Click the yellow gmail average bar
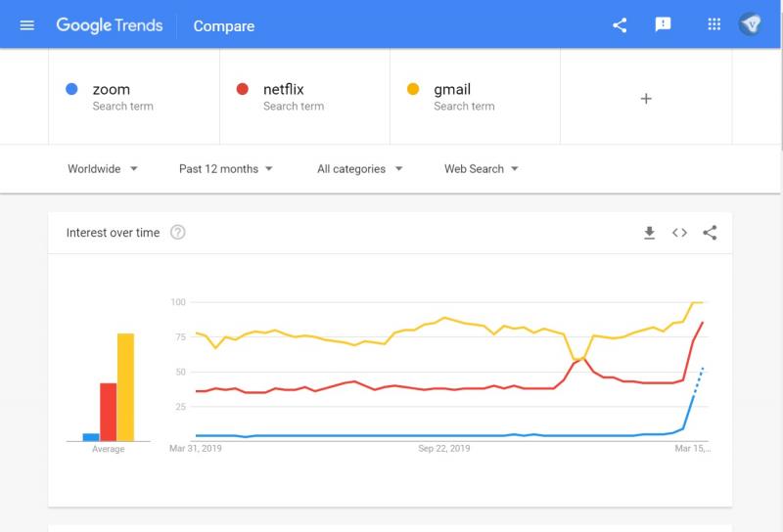 pos(125,387)
